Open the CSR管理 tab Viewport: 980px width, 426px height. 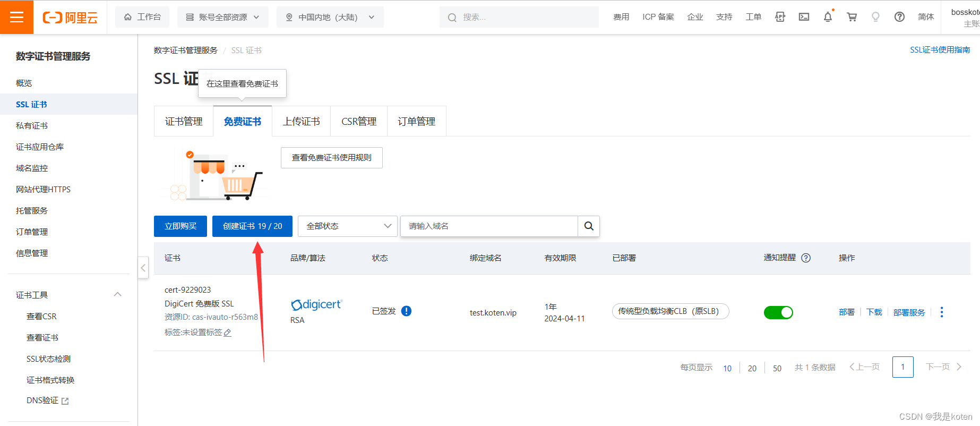(x=359, y=121)
